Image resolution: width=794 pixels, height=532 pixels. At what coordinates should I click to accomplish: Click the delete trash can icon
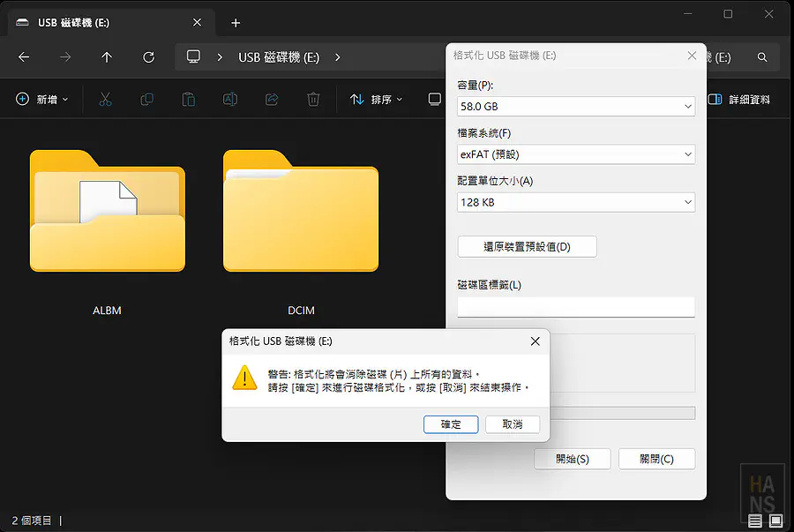[313, 100]
